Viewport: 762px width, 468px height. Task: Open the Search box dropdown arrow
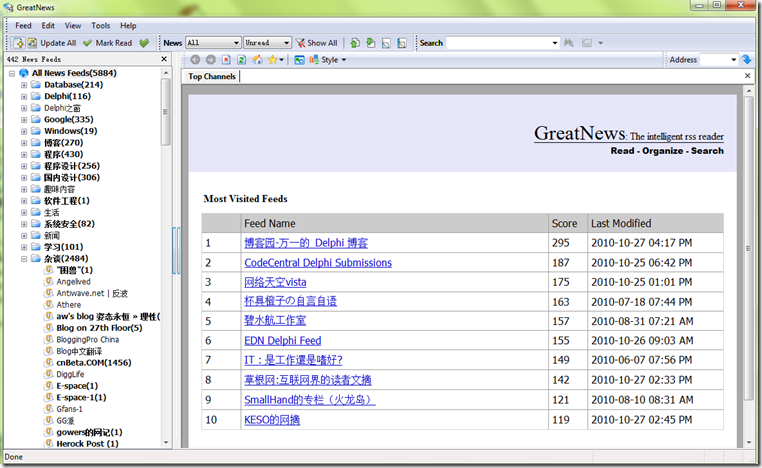pyautogui.click(x=555, y=43)
